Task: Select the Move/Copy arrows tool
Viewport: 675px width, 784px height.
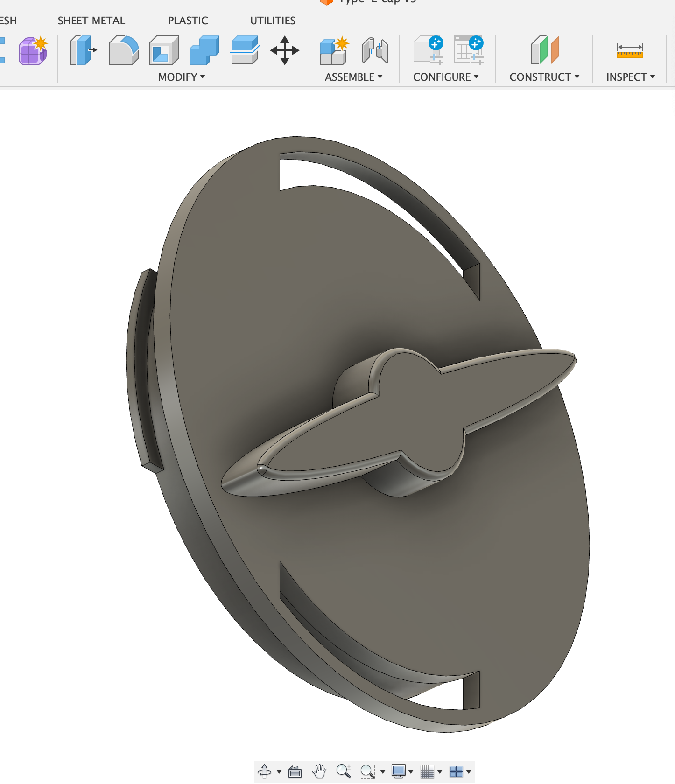Action: click(284, 51)
